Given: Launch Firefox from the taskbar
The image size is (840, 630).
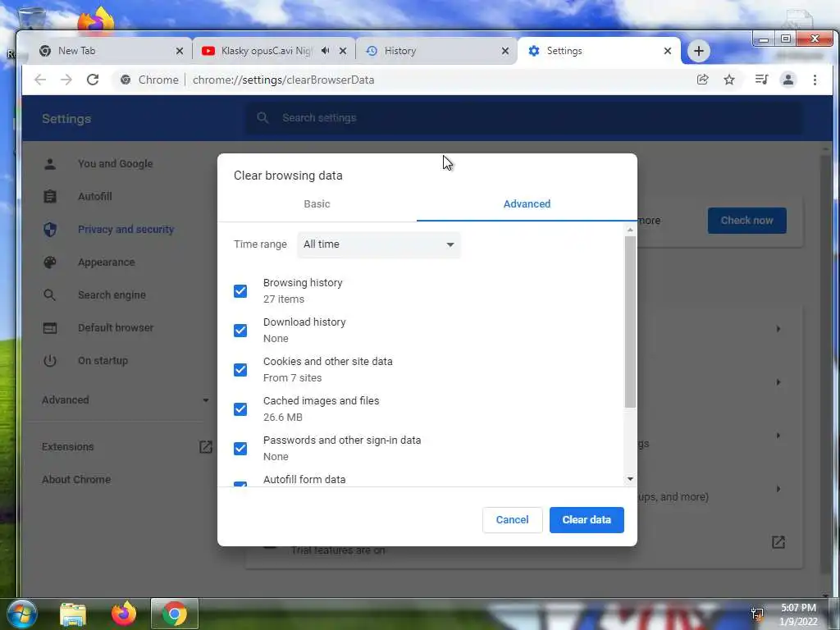Looking at the screenshot, I should tap(124, 614).
